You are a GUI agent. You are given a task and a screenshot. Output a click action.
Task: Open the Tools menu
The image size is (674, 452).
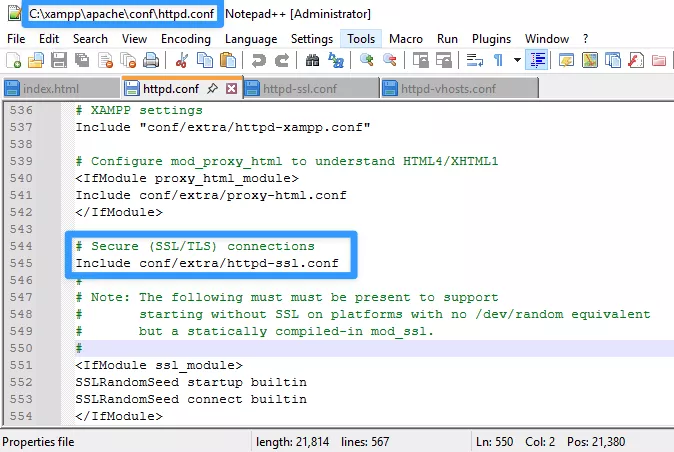click(361, 39)
